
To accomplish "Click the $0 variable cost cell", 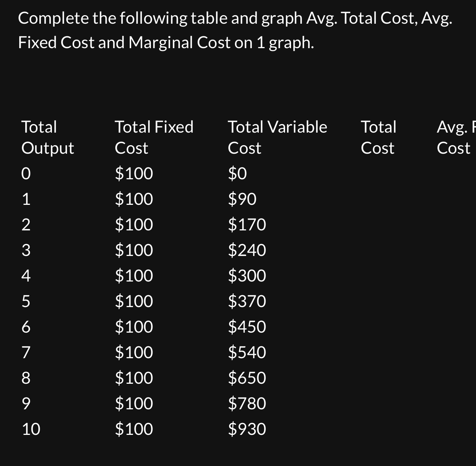I will point(237,173).
